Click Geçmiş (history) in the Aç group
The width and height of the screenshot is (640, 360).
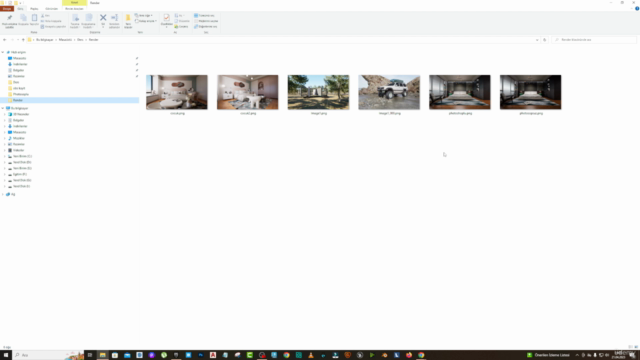pyautogui.click(x=181, y=27)
